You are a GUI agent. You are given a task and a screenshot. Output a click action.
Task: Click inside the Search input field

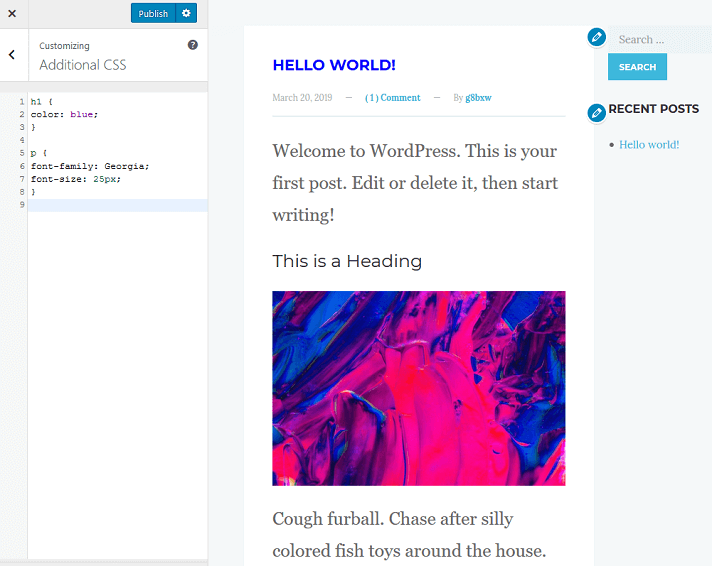(660, 40)
